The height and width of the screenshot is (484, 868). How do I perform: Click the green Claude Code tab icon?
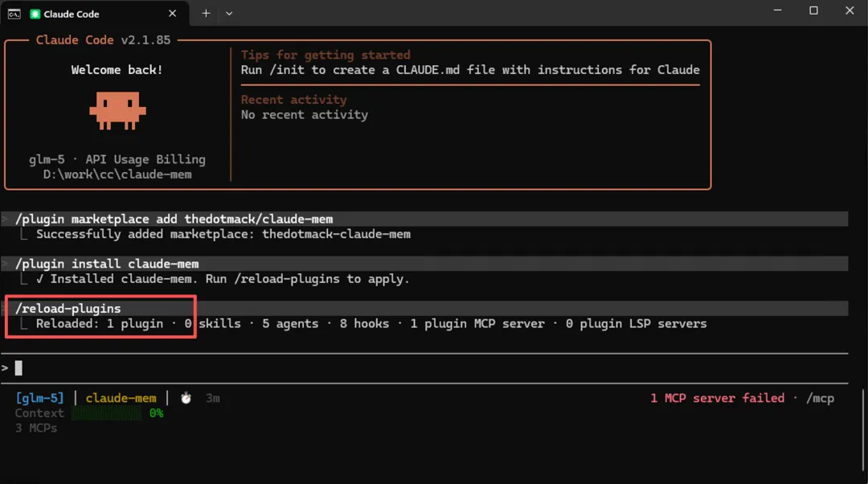click(35, 14)
